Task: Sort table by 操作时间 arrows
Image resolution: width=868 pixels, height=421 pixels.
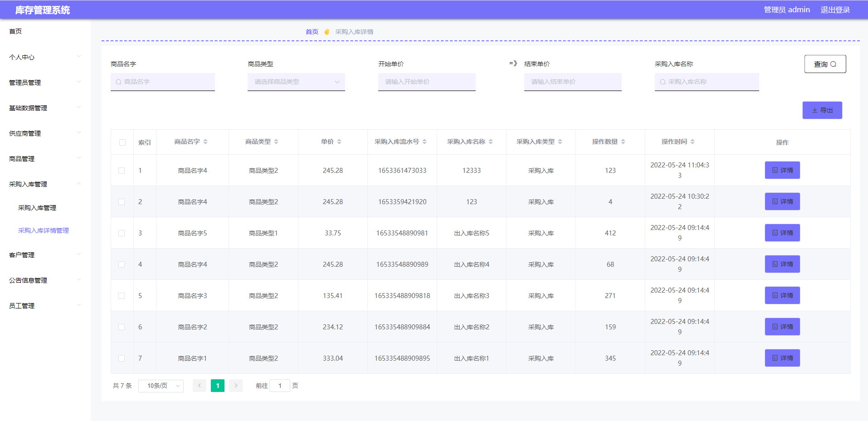Action: (692, 142)
